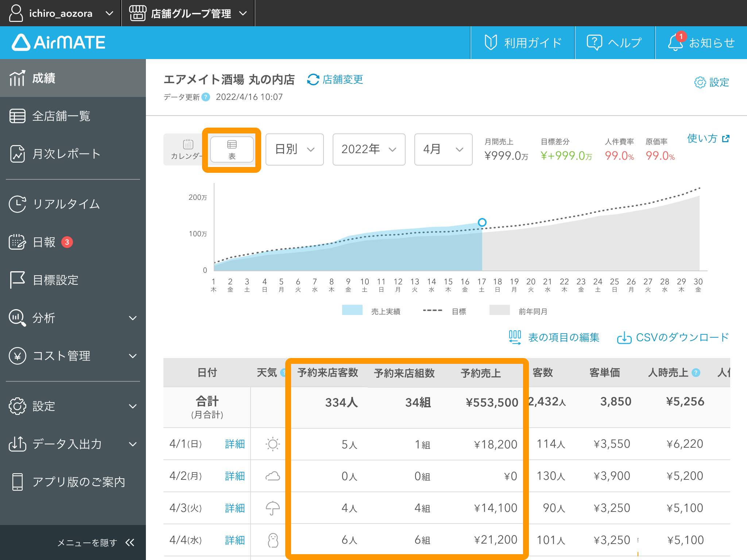Click the sunny weather icon for 4/1
This screenshot has height=560, width=747.
pos(273,444)
